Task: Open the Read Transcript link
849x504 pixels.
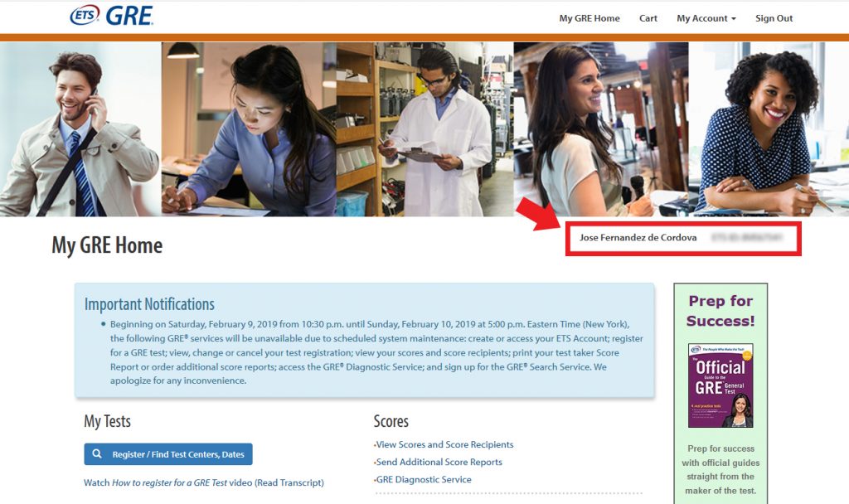Action: pyautogui.click(x=289, y=482)
